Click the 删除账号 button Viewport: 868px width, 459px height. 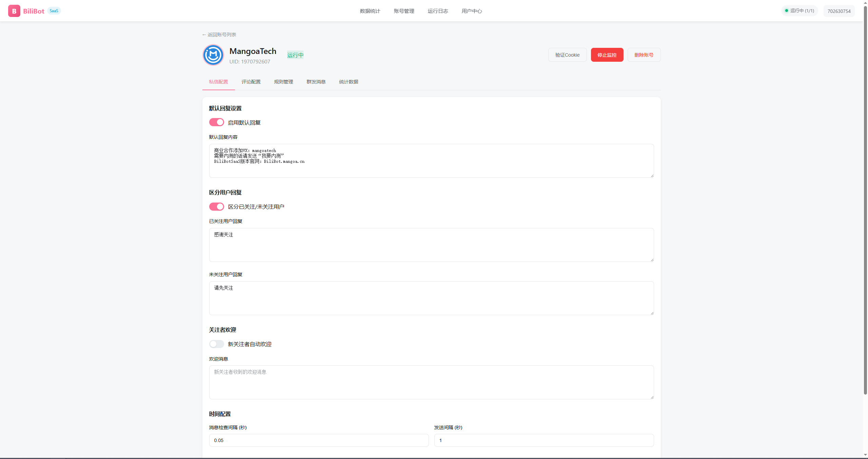point(644,55)
